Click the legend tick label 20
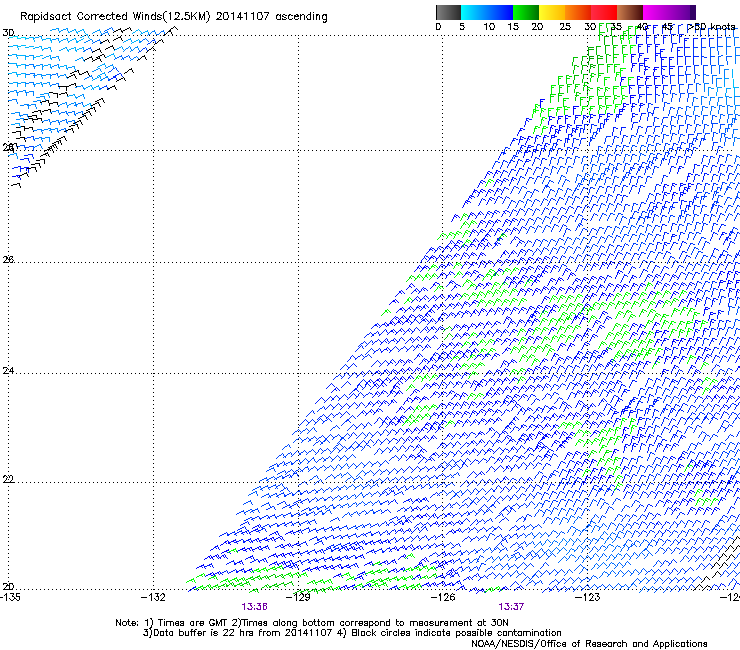 pyautogui.click(x=537, y=27)
